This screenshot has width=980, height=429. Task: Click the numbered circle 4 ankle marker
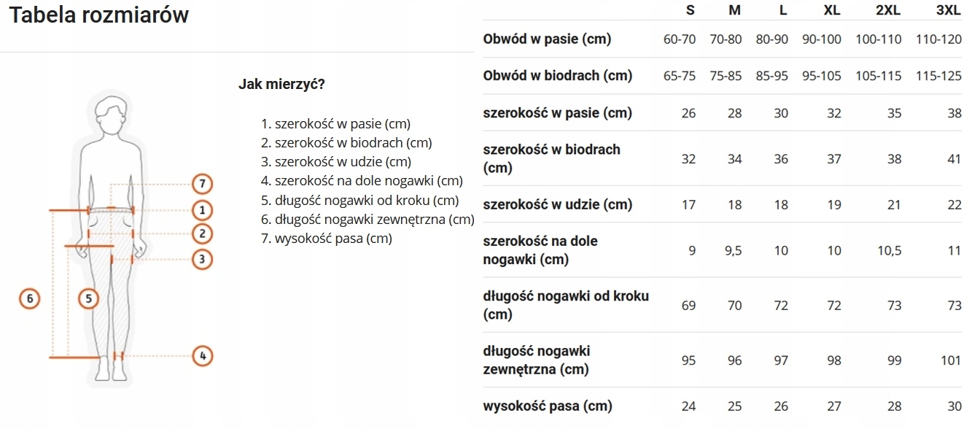[x=203, y=356]
